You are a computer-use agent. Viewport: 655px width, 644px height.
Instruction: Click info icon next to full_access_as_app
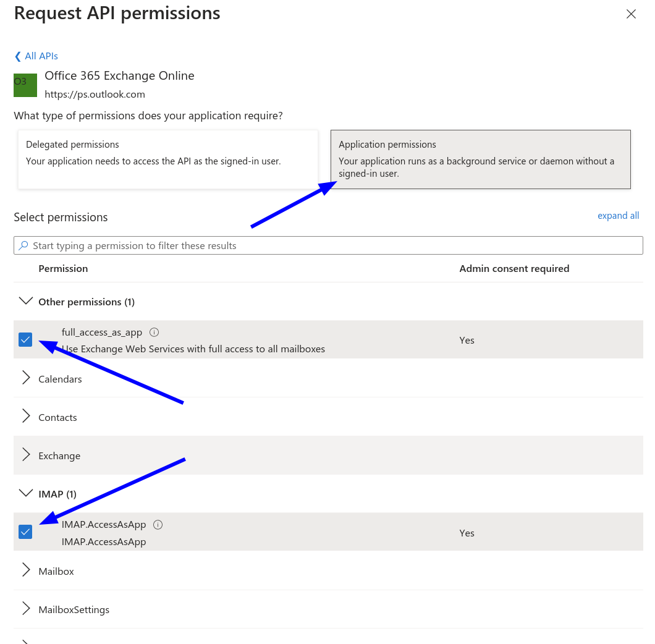point(154,333)
